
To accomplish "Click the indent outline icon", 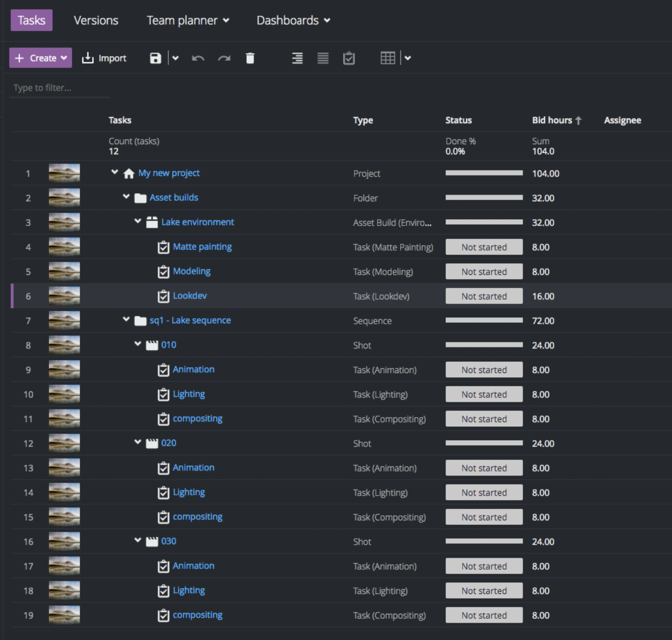I will point(297,58).
